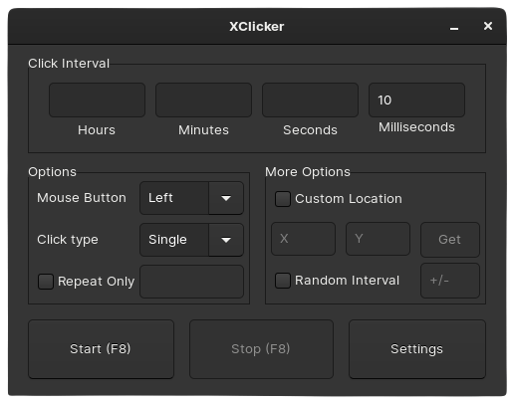Focus the Repeat Only count field

(192, 282)
